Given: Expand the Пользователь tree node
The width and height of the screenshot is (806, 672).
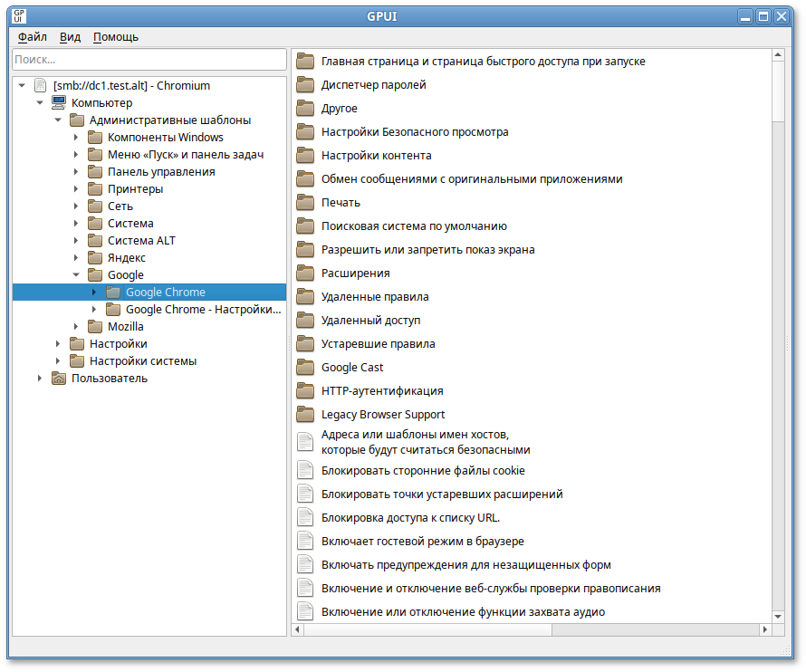Looking at the screenshot, I should click(40, 379).
